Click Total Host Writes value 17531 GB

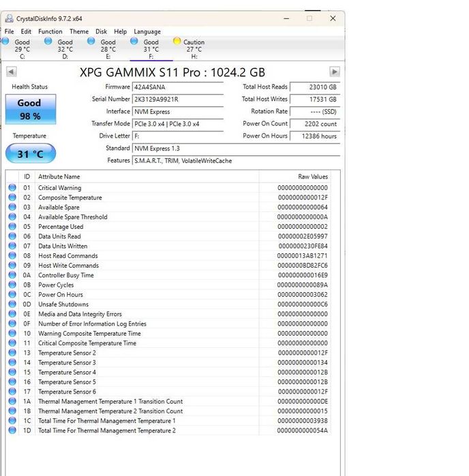[x=315, y=99]
